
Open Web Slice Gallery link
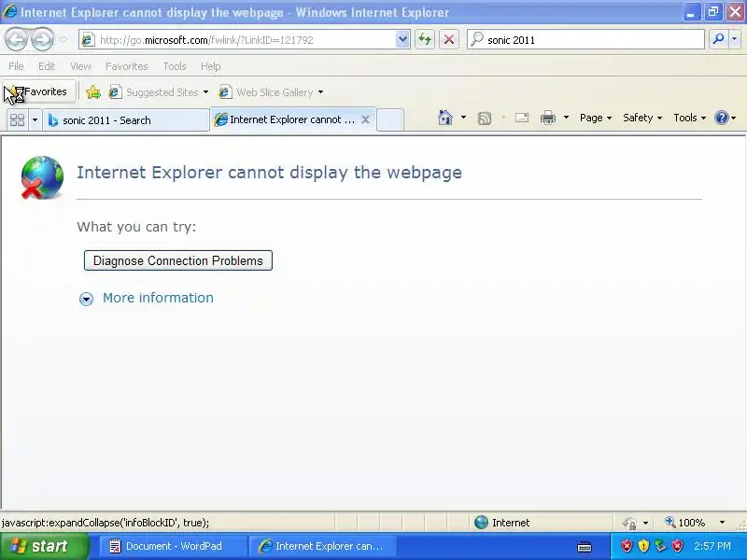coord(266,91)
